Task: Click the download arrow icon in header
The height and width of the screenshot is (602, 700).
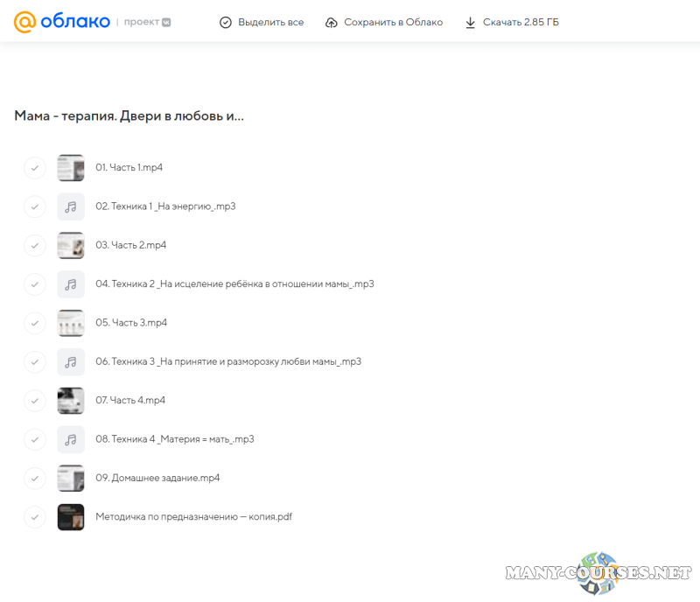Action: 470,22
